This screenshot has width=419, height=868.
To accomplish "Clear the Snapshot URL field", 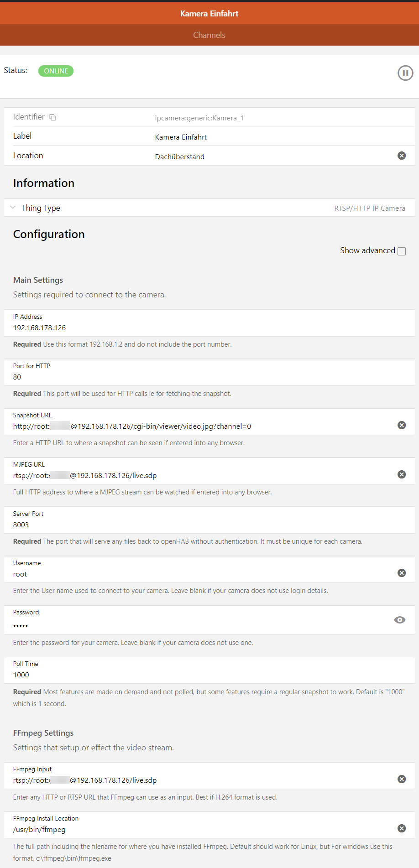I will pos(401,426).
